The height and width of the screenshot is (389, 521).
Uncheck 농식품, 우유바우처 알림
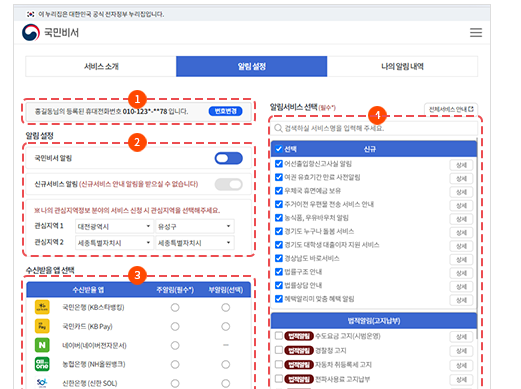click(279, 218)
